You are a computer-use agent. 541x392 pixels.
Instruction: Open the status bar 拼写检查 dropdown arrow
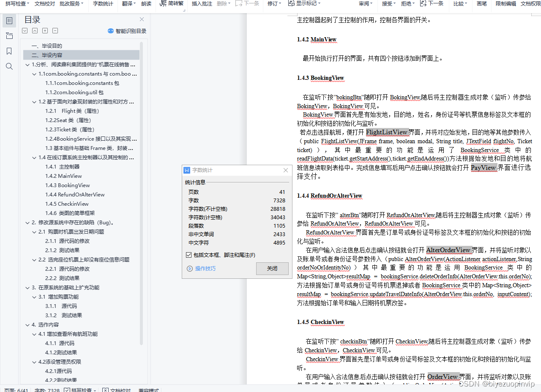point(95,390)
